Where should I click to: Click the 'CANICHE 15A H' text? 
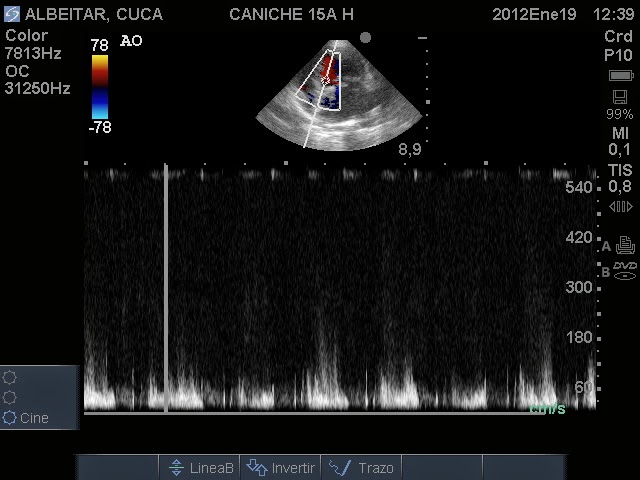click(x=291, y=14)
